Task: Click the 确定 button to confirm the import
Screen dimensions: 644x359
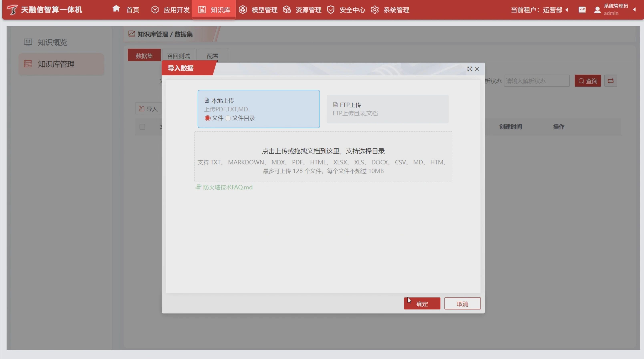Action: 422,304
